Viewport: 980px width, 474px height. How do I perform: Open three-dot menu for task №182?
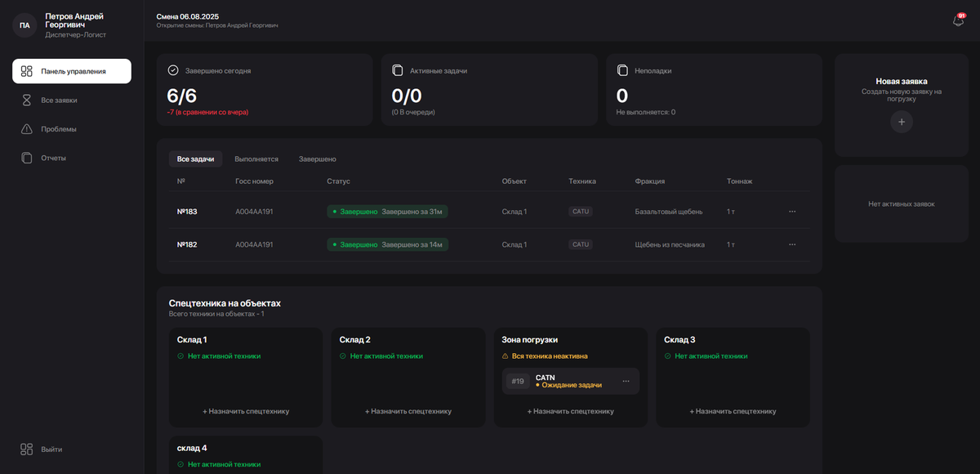click(x=791, y=244)
